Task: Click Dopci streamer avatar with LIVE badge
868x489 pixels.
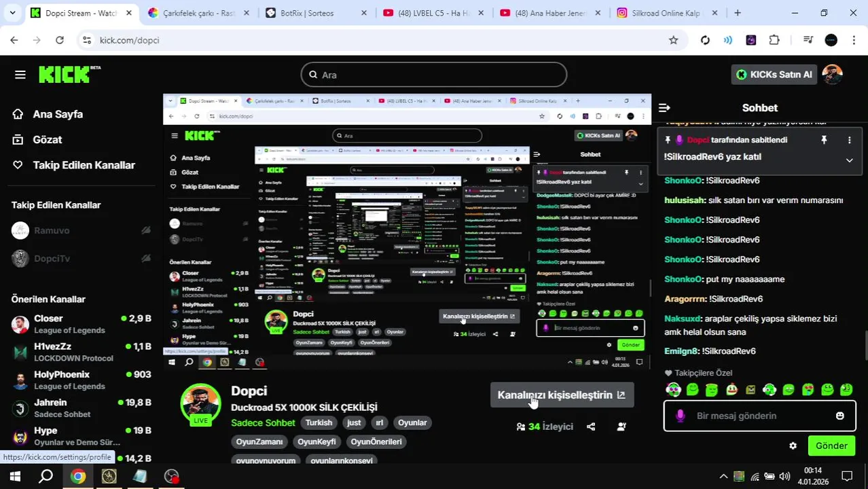Action: click(x=200, y=405)
